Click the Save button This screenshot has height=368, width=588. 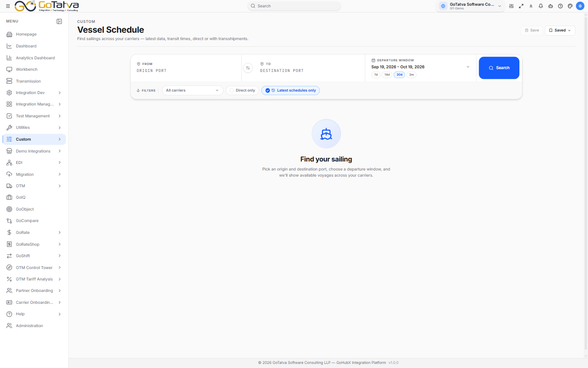532,30
